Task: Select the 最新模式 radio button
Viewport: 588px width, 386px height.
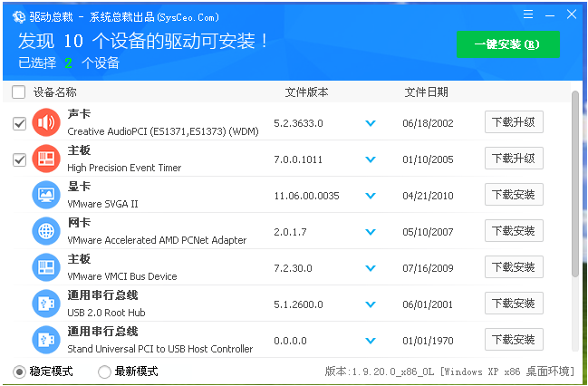Action: click(104, 372)
